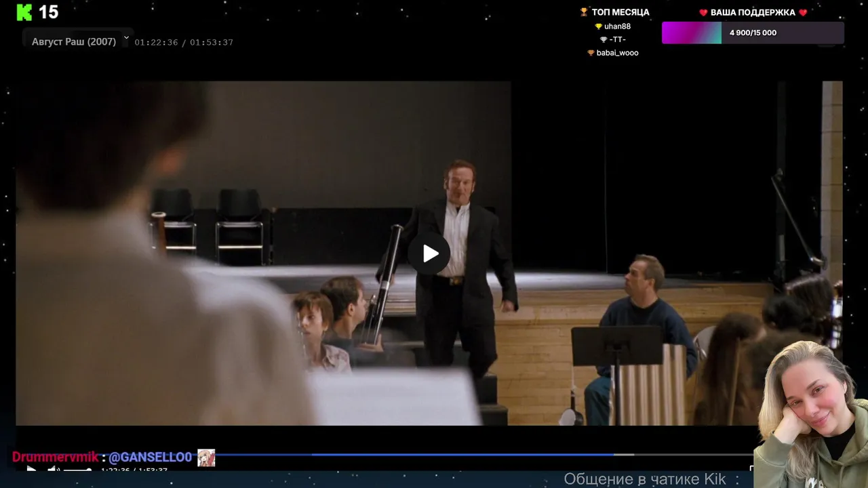
Task: Click the support goal progress bar 4 900/15 000
Action: [x=753, y=33]
